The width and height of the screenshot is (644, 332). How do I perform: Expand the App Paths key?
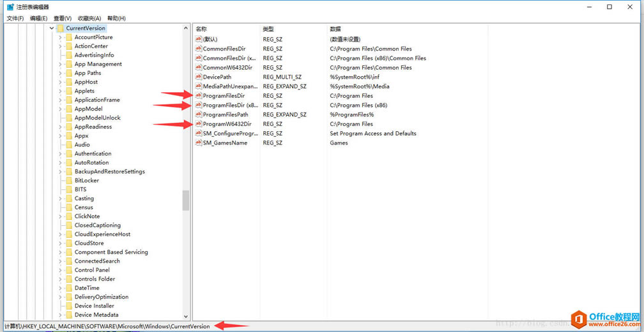(60, 73)
